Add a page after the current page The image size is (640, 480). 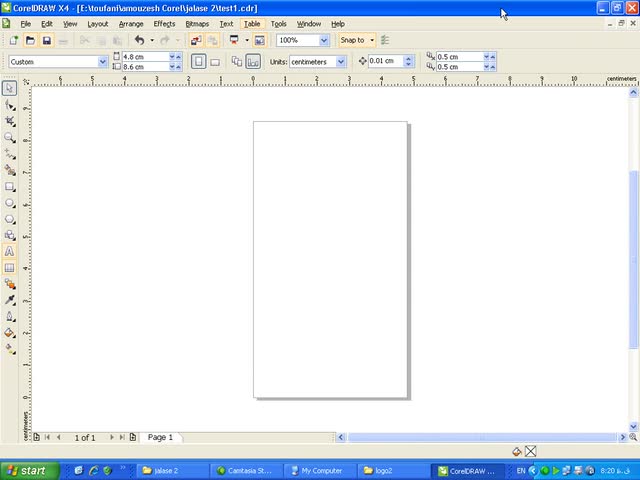[x=133, y=437]
